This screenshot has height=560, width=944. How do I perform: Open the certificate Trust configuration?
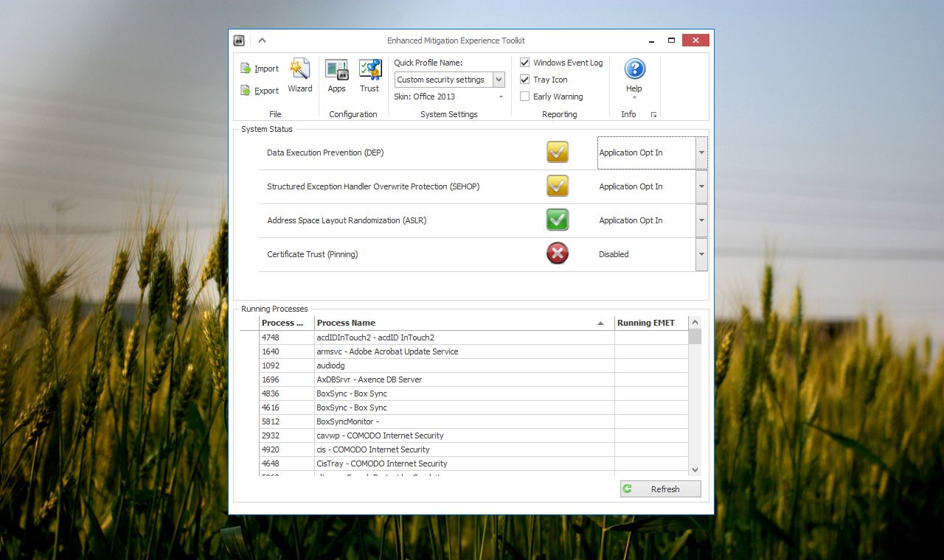(x=369, y=75)
